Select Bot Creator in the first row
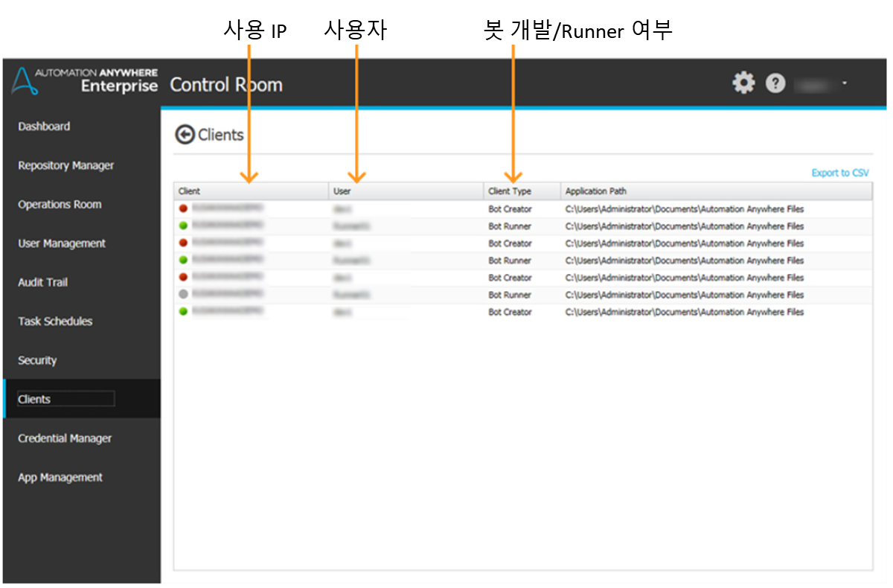Screen dimensions: 893x588 point(510,209)
